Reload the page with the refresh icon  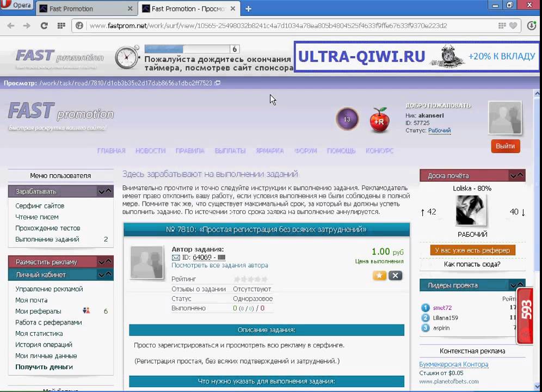pos(44,26)
